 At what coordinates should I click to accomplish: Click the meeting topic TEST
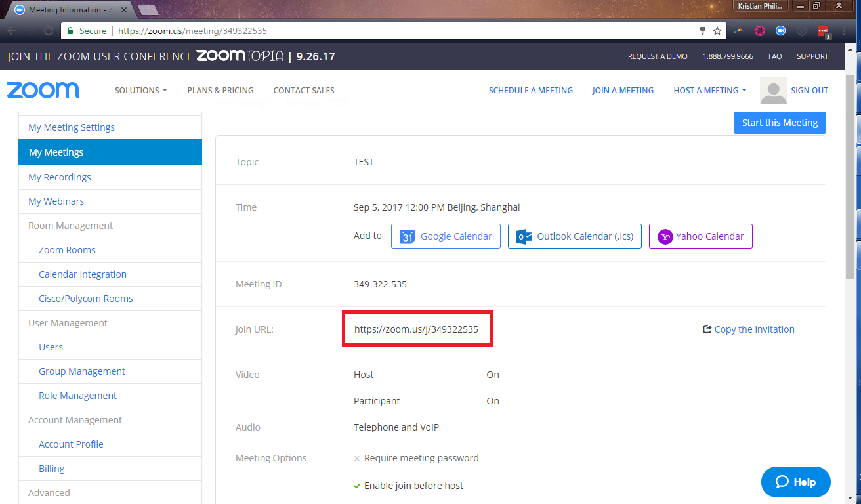pyautogui.click(x=364, y=162)
